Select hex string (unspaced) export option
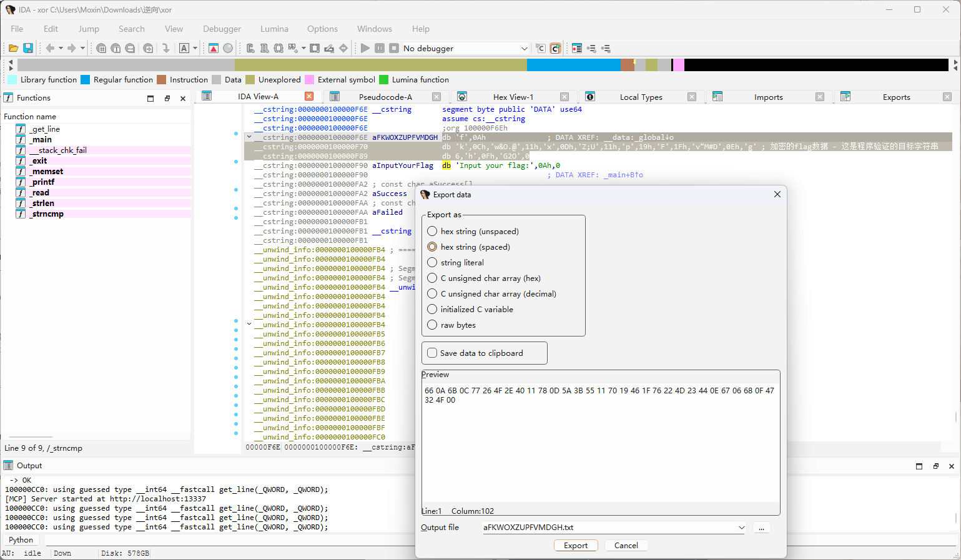Screen dimensions: 961x560 tap(432, 232)
